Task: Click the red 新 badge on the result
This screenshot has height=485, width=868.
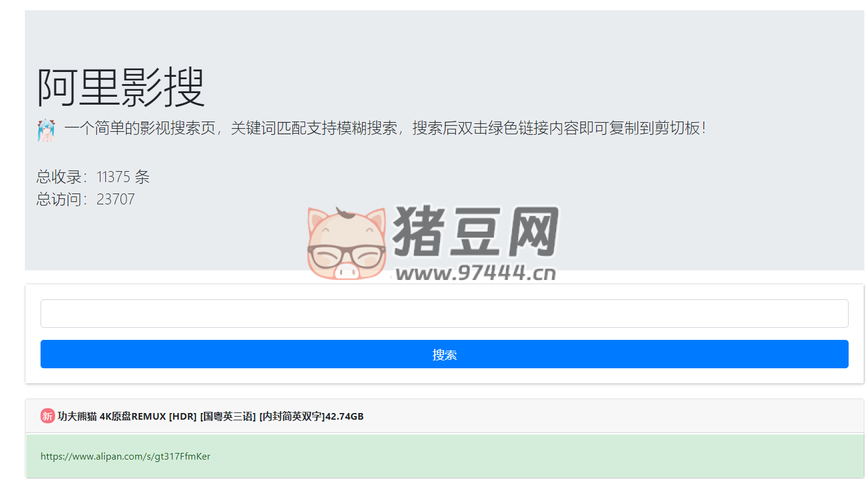Action: tap(47, 417)
